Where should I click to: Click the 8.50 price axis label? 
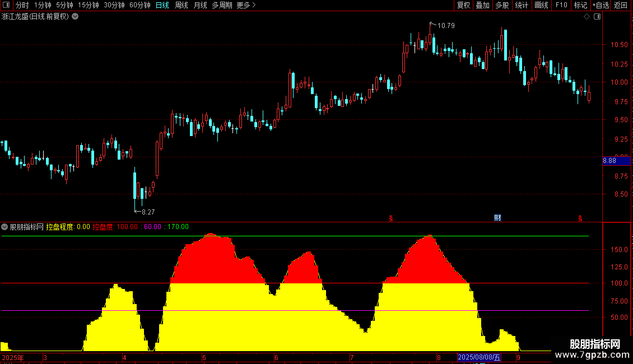(x=621, y=194)
